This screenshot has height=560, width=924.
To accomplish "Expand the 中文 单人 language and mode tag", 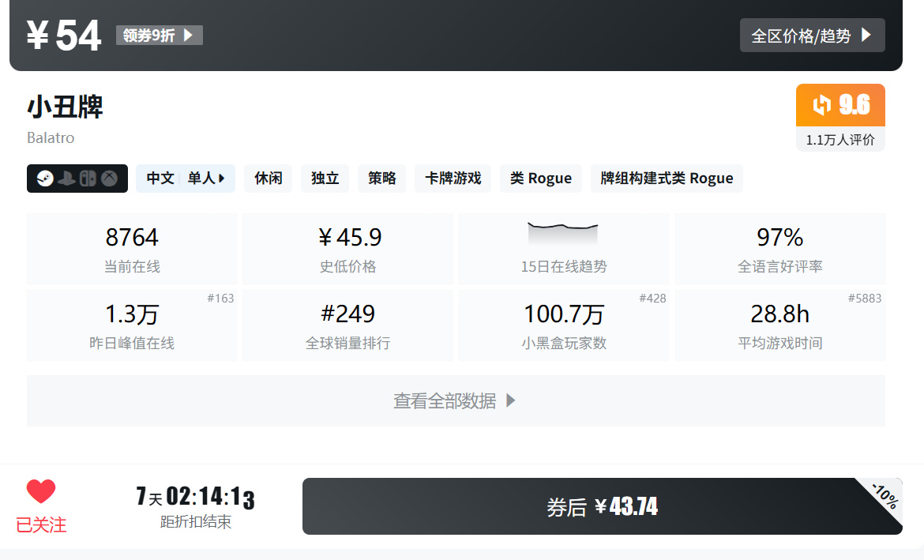I will [186, 179].
